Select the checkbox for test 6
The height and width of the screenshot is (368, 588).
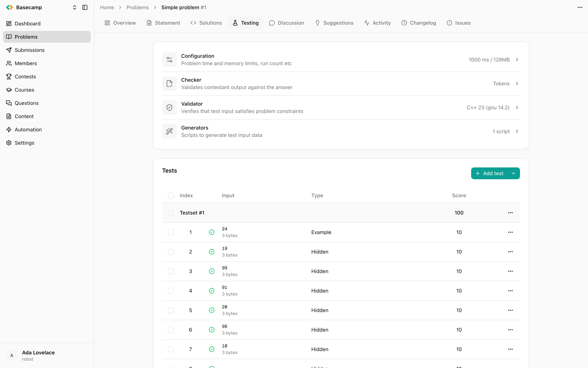(x=171, y=330)
